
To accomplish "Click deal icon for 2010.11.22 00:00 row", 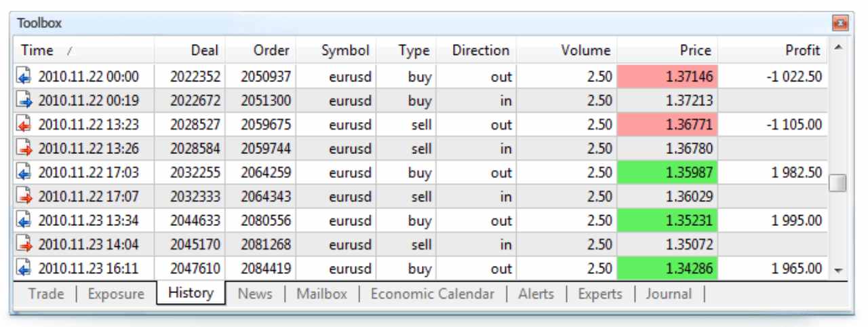I will point(22,77).
